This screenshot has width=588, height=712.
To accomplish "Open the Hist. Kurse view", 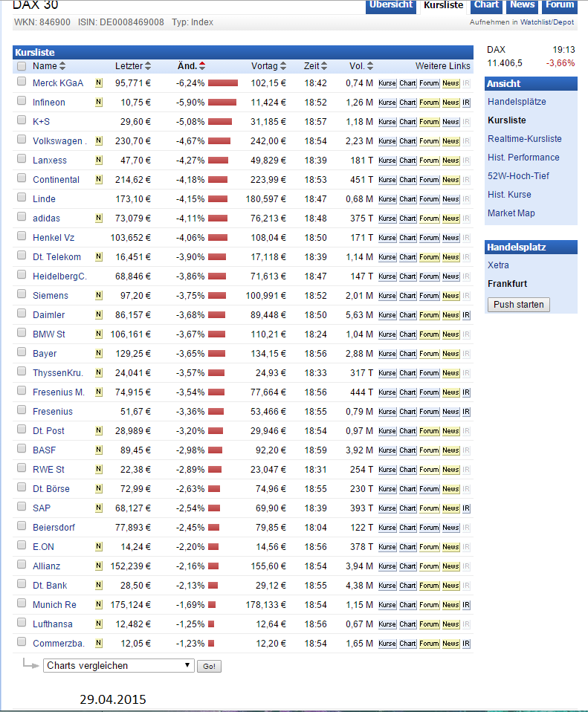I will (x=509, y=195).
